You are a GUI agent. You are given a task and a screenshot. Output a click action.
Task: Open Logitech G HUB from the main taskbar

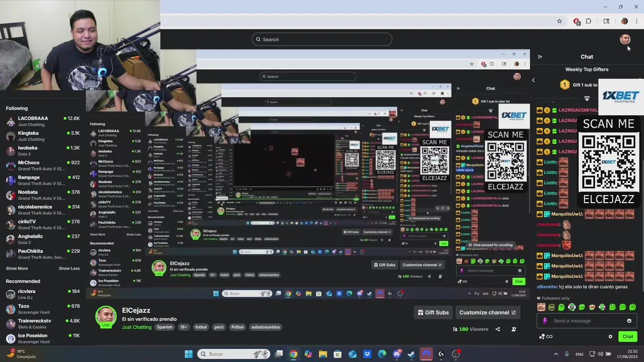tap(441, 354)
